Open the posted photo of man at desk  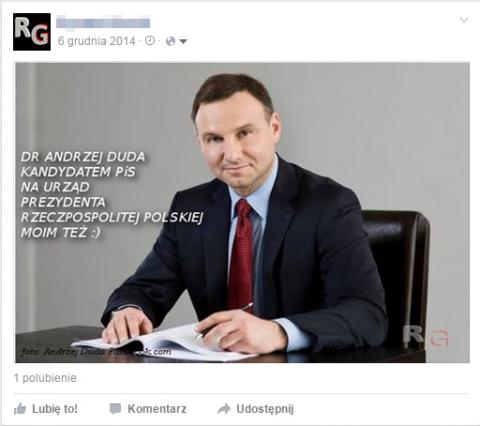click(242, 212)
